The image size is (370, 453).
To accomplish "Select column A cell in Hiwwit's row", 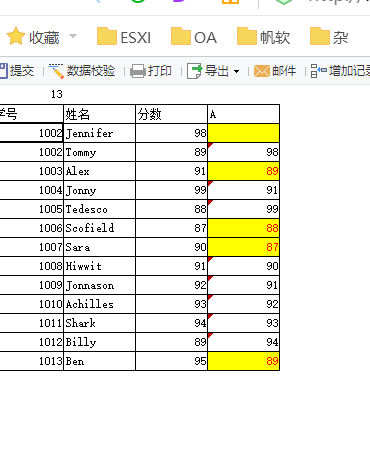I will click(243, 266).
